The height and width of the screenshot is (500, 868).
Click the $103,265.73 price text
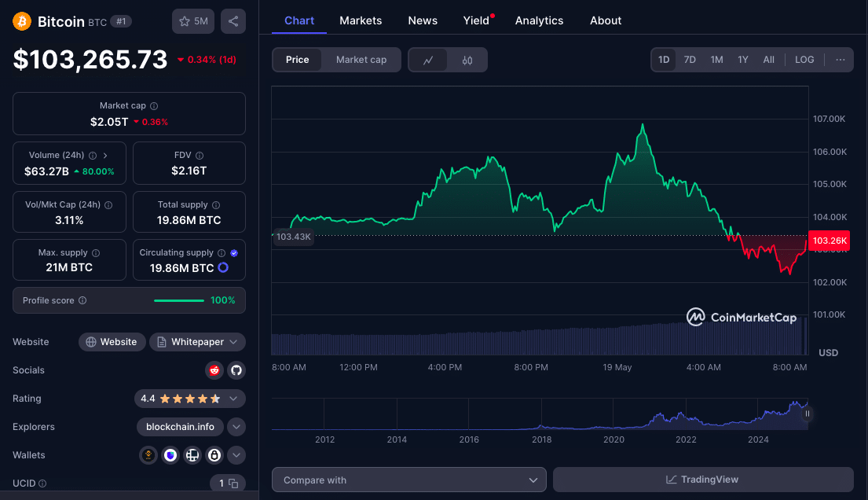(x=90, y=59)
